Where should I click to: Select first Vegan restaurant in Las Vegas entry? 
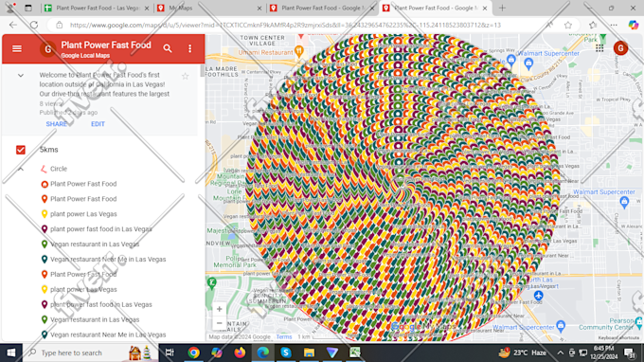(95, 244)
